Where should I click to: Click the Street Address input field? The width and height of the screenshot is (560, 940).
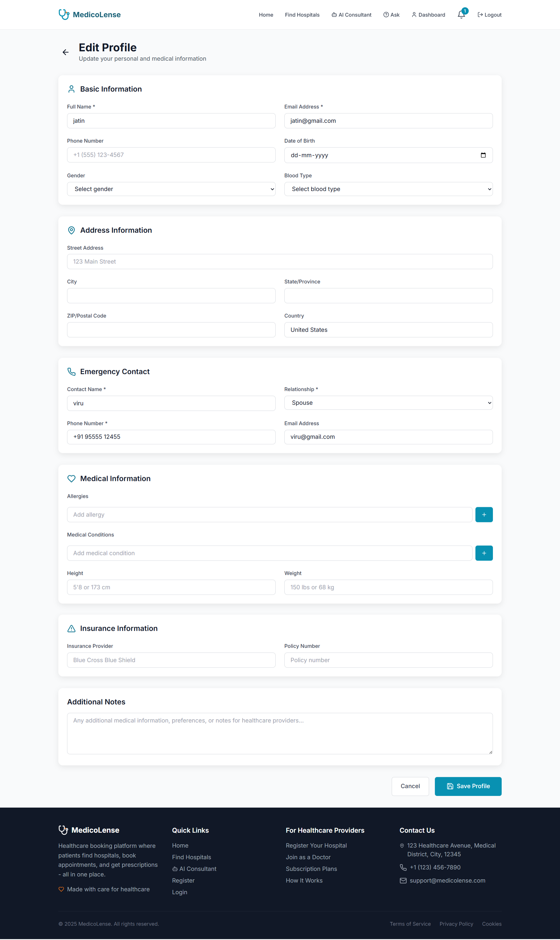pyautogui.click(x=280, y=262)
